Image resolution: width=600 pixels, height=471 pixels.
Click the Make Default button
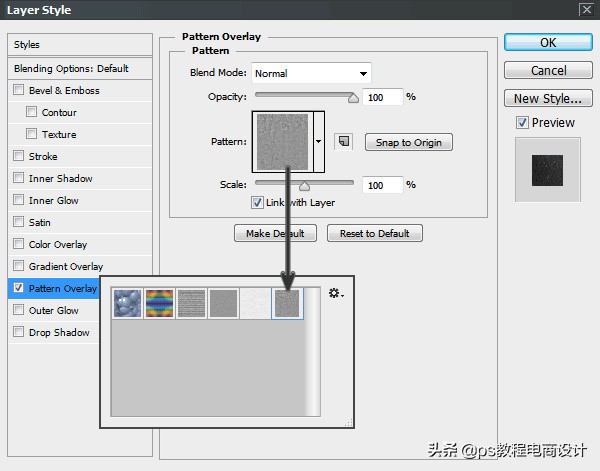coord(275,233)
